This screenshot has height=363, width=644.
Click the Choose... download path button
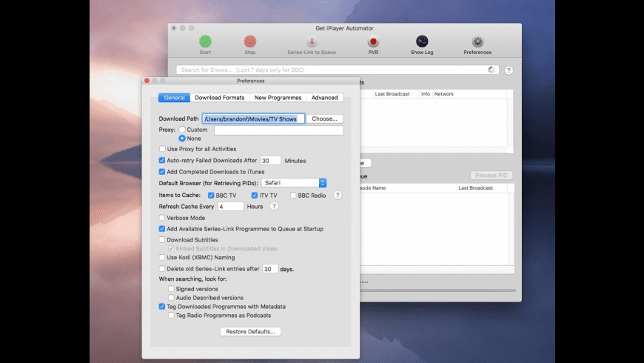click(324, 119)
